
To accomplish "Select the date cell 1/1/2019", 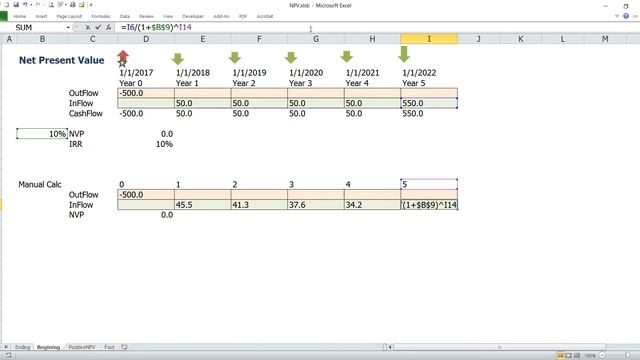I will (259, 73).
